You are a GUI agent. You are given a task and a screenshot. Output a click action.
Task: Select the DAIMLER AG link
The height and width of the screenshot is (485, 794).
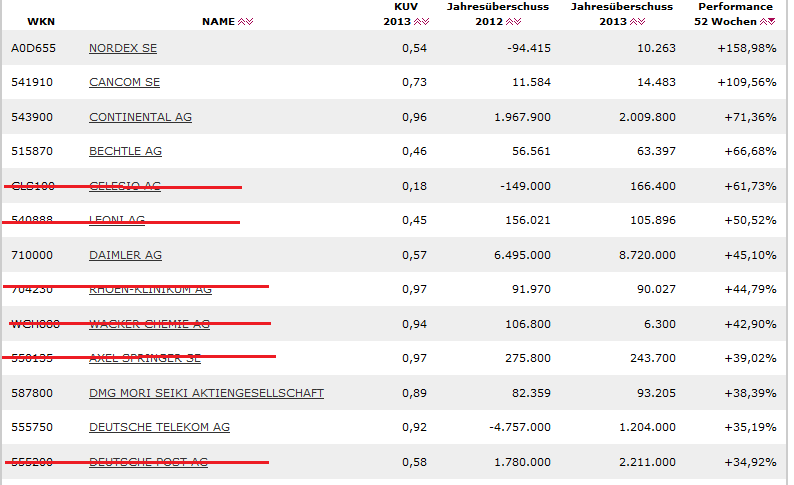[125, 255]
